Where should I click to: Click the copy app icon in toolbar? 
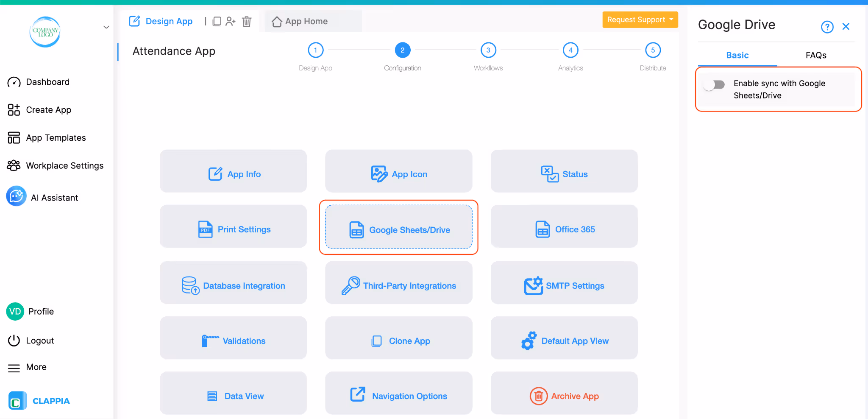point(217,21)
